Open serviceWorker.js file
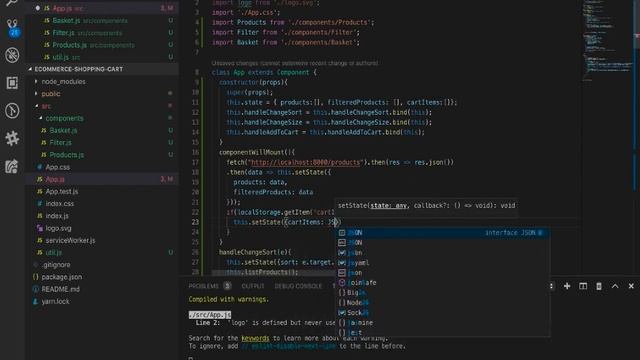The image size is (640, 360). 70,240
